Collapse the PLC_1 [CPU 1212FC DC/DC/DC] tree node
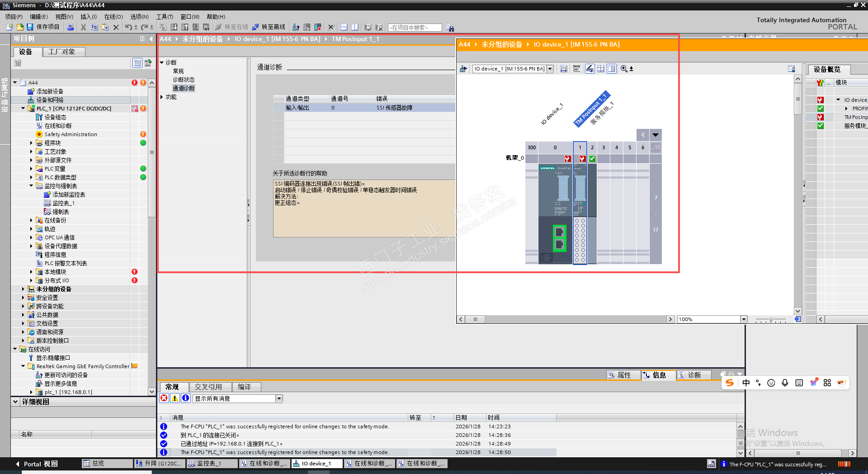The image size is (868, 474). tap(23, 109)
